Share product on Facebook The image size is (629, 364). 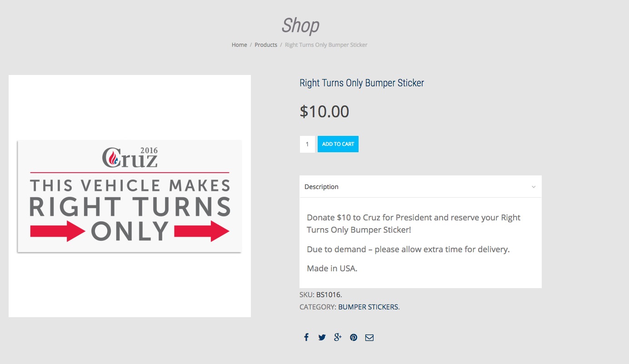[x=306, y=337]
